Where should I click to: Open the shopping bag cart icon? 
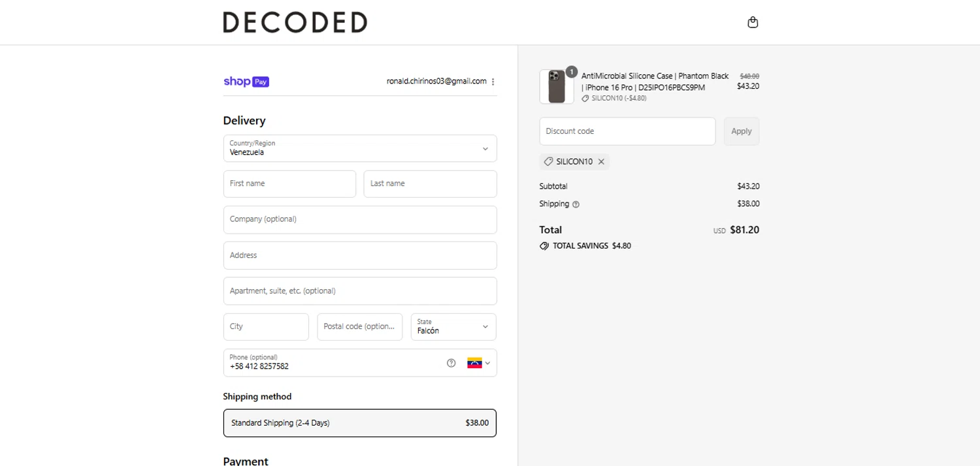coord(753,22)
